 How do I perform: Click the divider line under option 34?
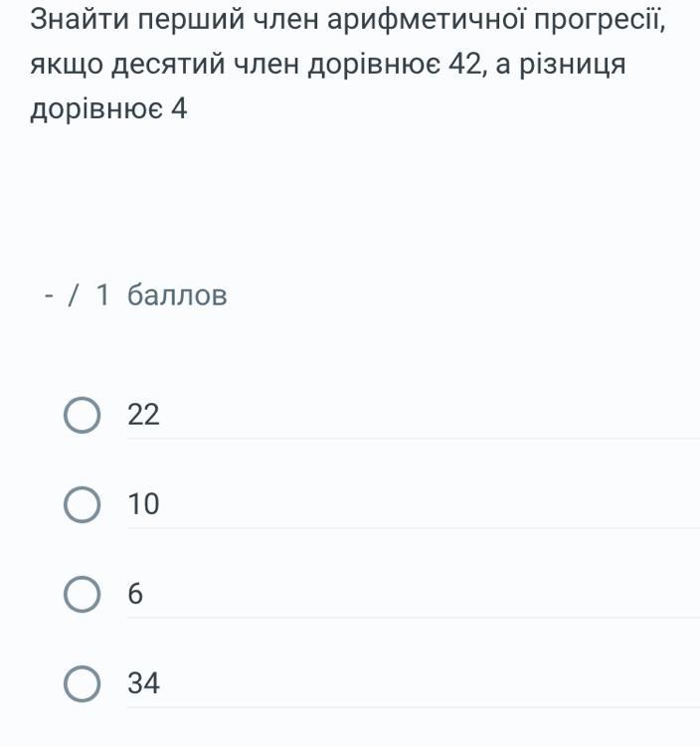coord(414,707)
